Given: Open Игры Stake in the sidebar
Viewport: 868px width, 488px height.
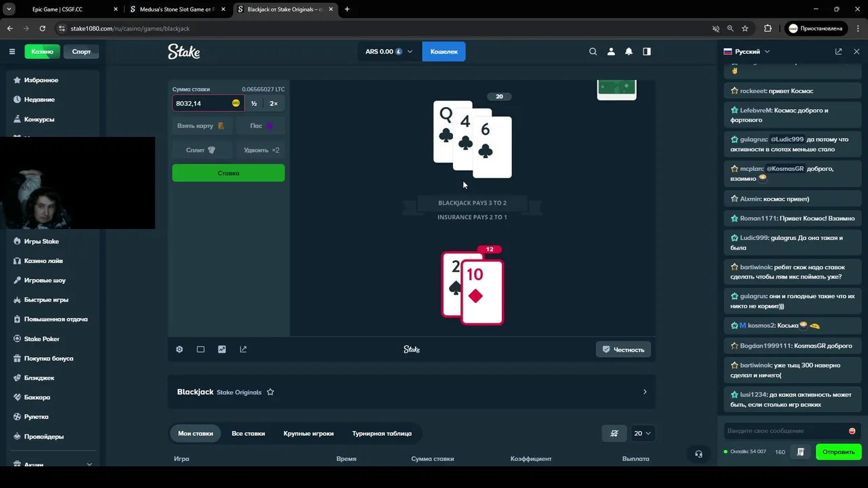Looking at the screenshot, I should [x=41, y=241].
